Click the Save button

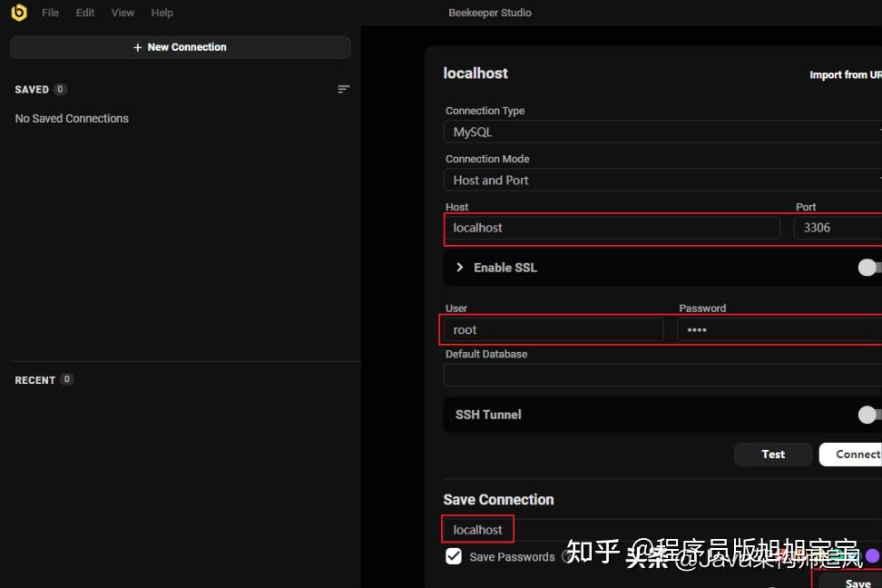(850, 582)
